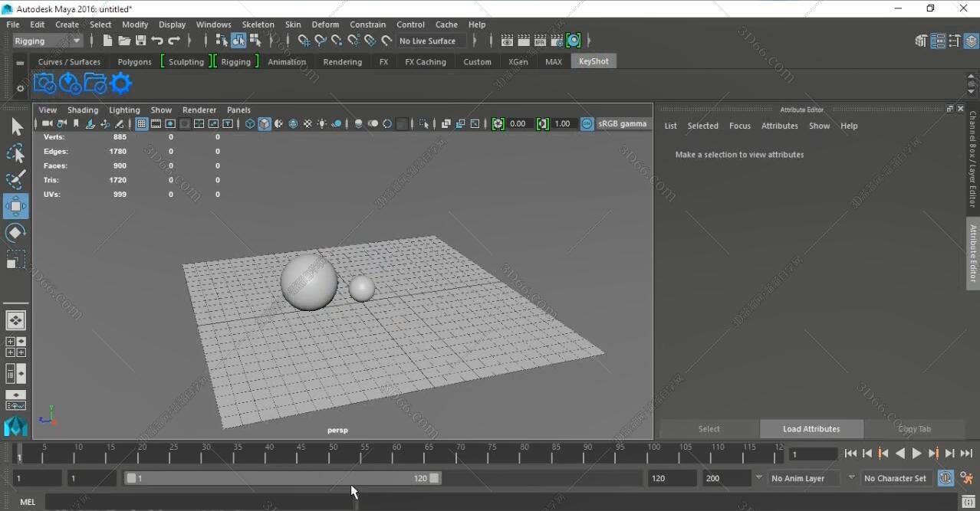Open the Script Editor icon
Image resolution: width=980 pixels, height=511 pixels.
click(968, 502)
